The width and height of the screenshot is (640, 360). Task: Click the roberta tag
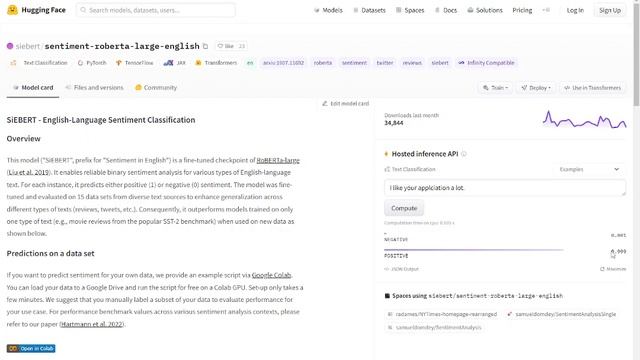323,63
